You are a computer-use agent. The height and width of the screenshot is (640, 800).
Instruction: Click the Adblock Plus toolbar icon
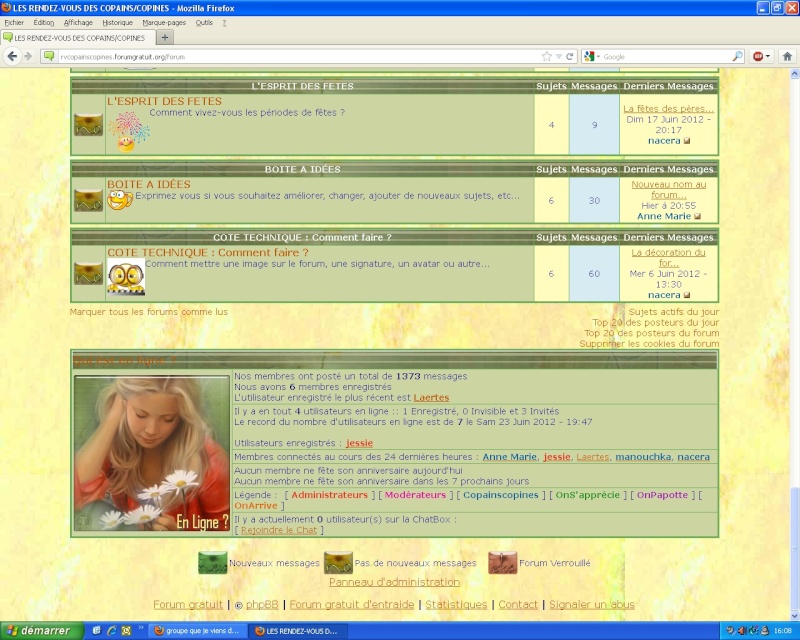coord(758,56)
